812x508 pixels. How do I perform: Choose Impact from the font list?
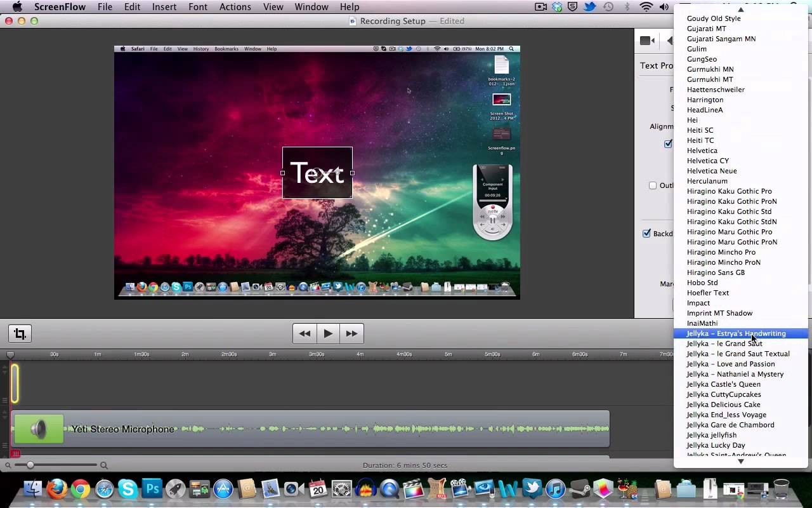click(x=740, y=303)
